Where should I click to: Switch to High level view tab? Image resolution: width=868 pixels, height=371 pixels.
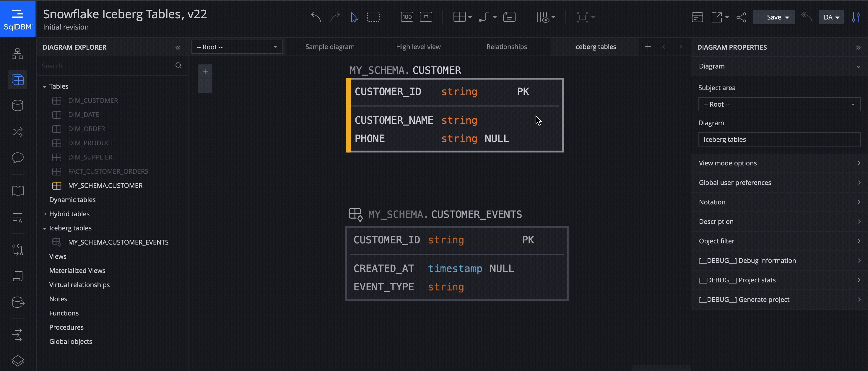pos(418,47)
